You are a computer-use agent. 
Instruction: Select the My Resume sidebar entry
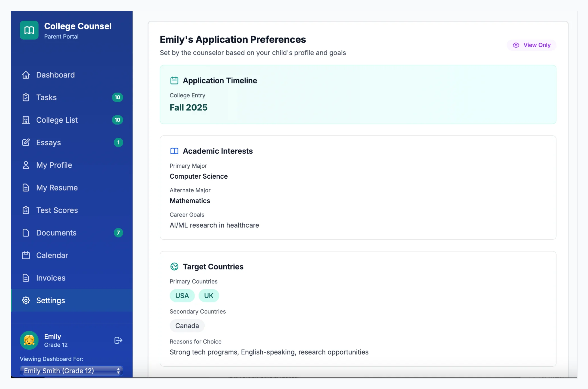[x=57, y=188]
